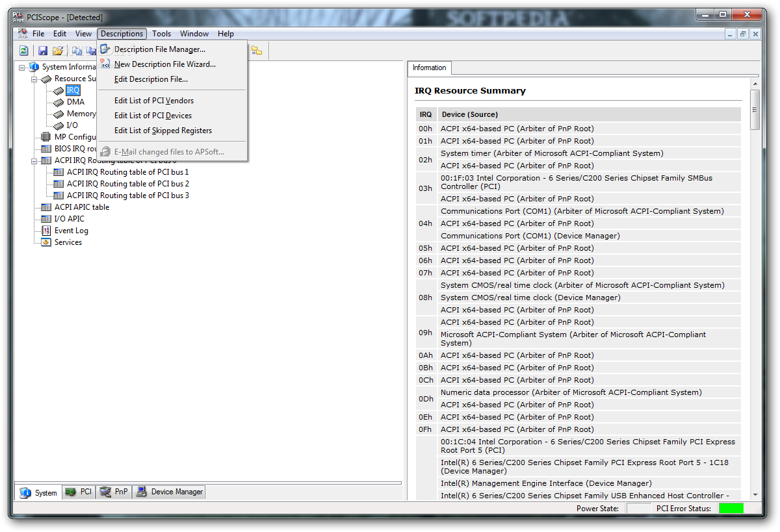Open the View menu
The width and height of the screenshot is (780, 532).
(x=83, y=34)
